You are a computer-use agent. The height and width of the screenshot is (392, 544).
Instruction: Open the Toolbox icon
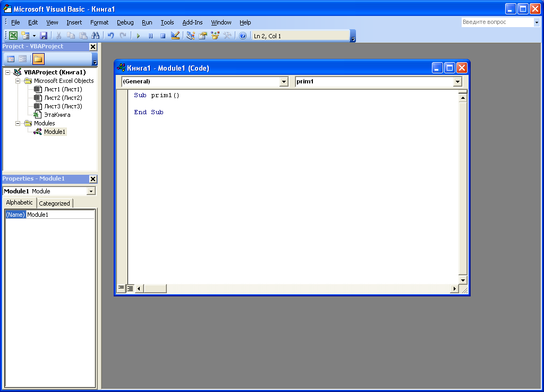coord(227,36)
